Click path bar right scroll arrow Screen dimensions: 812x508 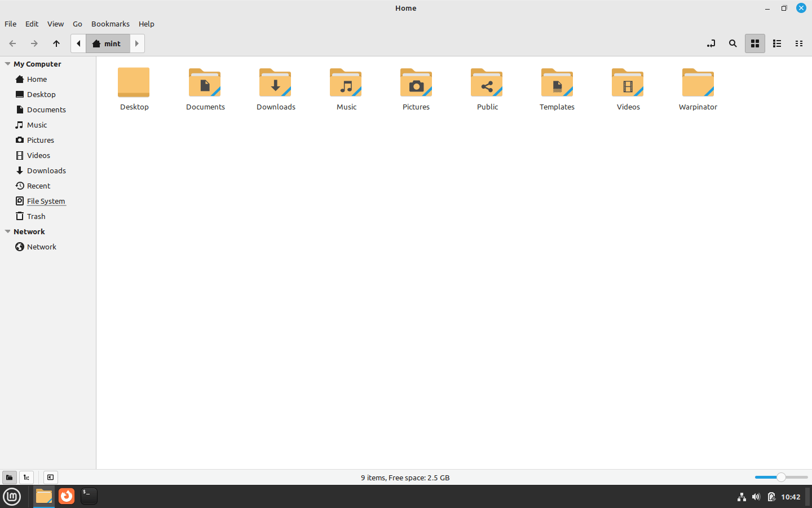(137, 43)
